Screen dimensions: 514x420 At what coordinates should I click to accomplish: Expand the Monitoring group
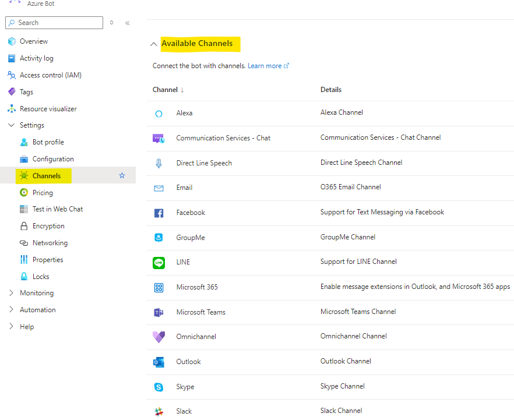[11, 293]
